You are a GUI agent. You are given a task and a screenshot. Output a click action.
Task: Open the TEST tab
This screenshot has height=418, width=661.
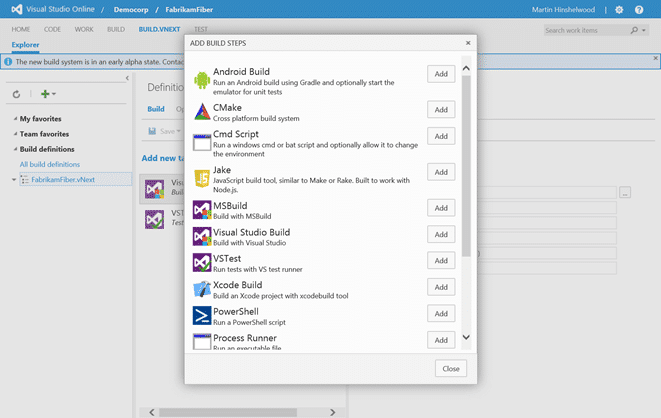(x=201, y=29)
